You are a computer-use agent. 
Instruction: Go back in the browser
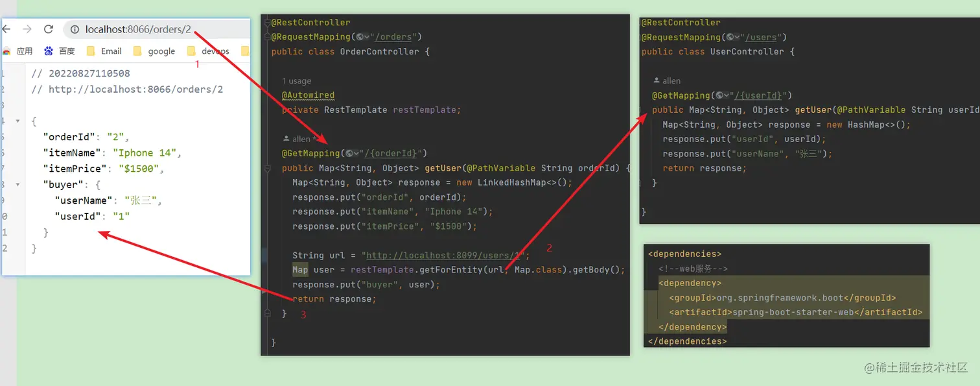click(x=6, y=29)
